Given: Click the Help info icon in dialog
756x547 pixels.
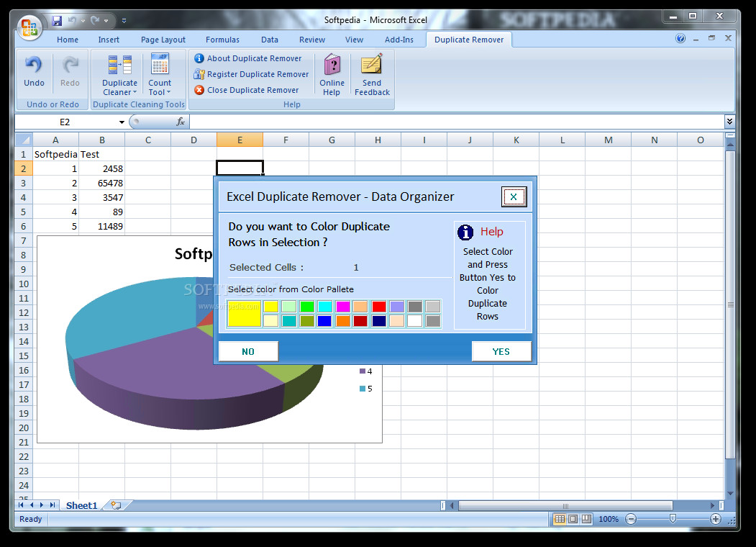Looking at the screenshot, I should click(x=465, y=232).
